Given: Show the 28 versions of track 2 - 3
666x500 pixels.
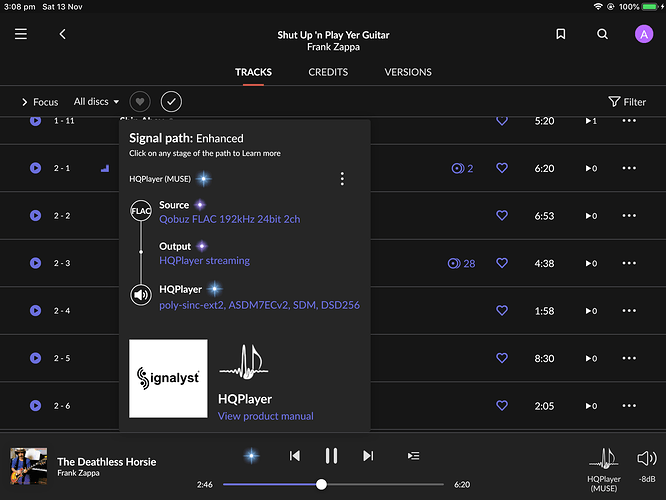Looking at the screenshot, I should [461, 263].
